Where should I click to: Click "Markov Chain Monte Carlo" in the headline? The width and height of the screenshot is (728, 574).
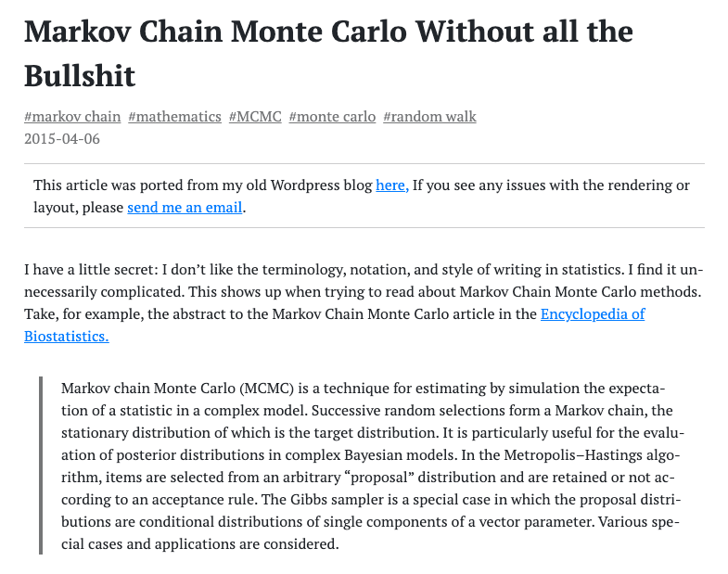(x=214, y=32)
